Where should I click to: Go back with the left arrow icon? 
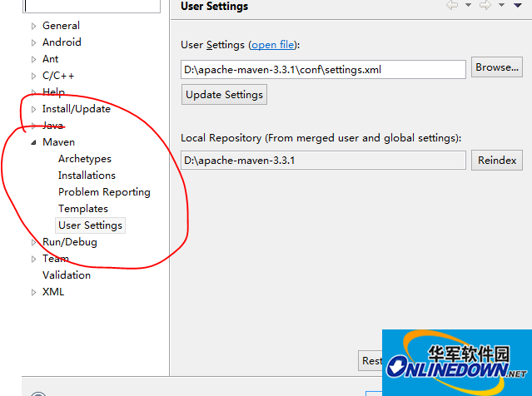point(452,5)
